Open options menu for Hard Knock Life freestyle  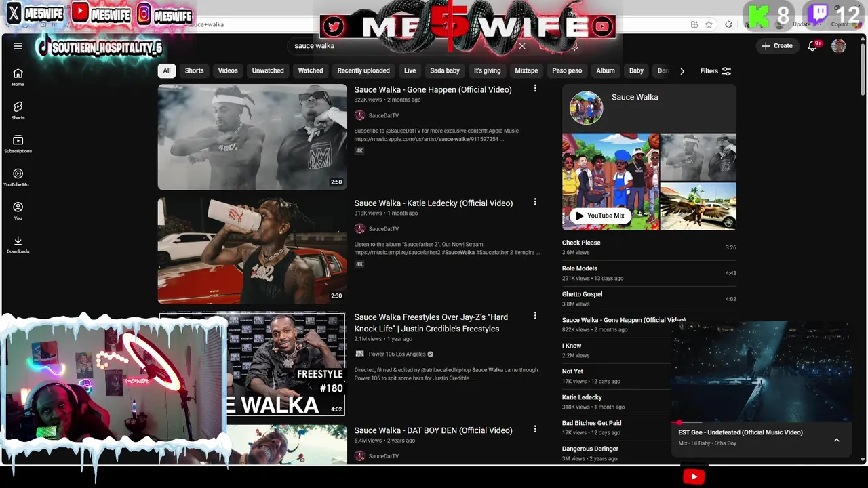point(535,316)
